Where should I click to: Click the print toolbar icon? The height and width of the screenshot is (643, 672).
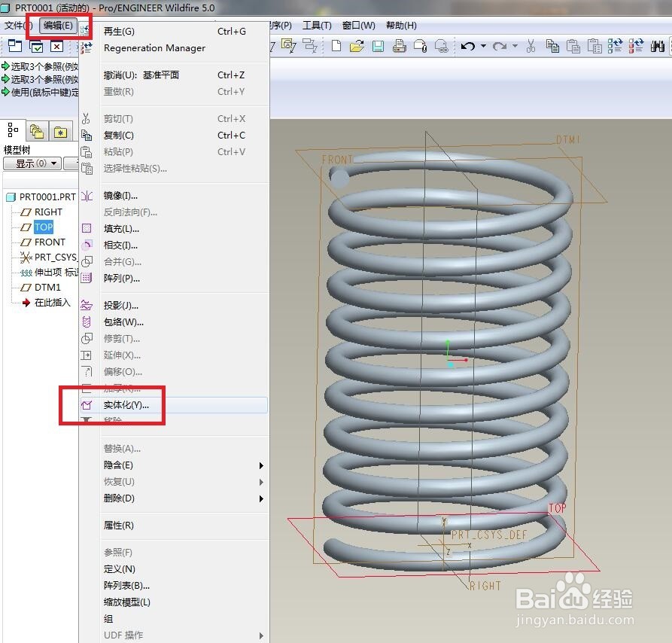pos(399,45)
